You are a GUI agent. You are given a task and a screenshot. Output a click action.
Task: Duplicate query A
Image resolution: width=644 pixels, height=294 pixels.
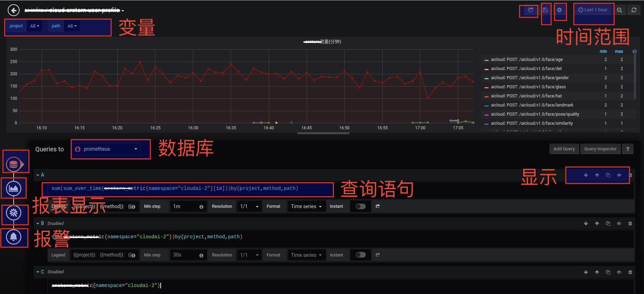tap(608, 175)
